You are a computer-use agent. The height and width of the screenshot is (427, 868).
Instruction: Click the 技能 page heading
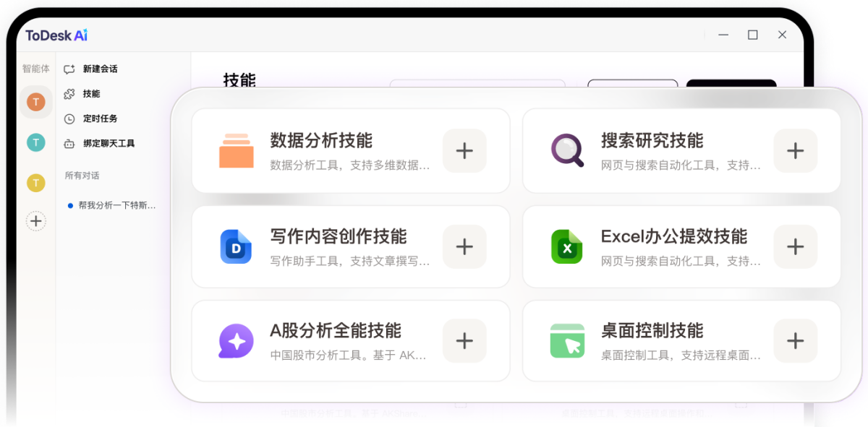[239, 79]
